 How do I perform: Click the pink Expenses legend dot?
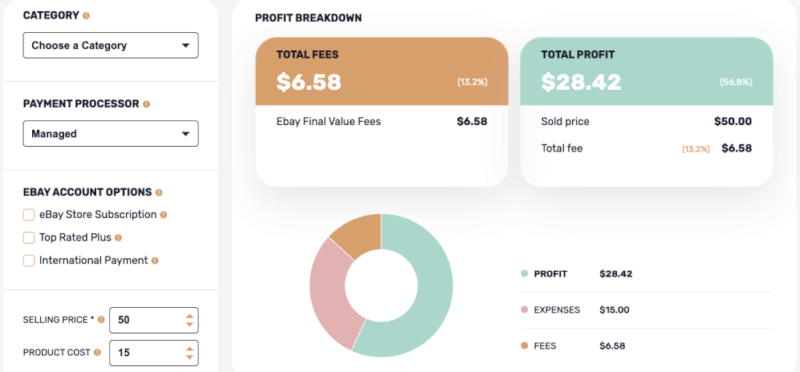[x=524, y=310]
